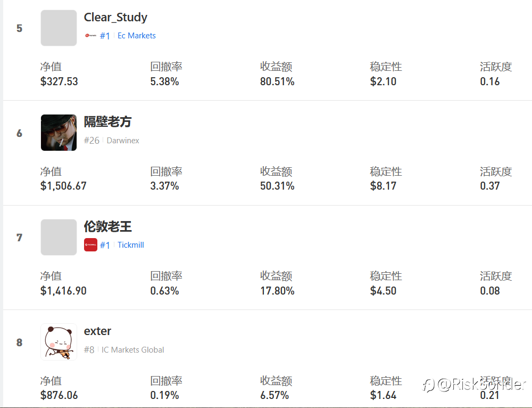This screenshot has height=408, width=532.
Task: Click the red Tickmill logo icon
Action: [90, 245]
